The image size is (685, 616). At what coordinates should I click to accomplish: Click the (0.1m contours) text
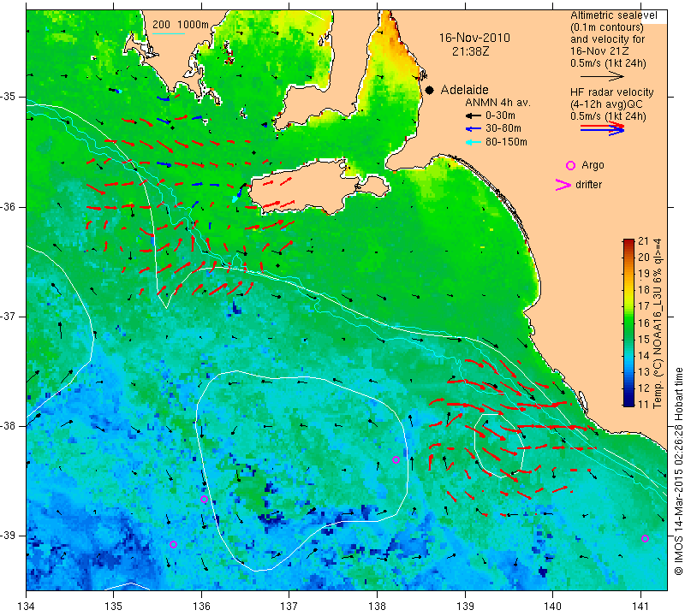tap(607, 27)
